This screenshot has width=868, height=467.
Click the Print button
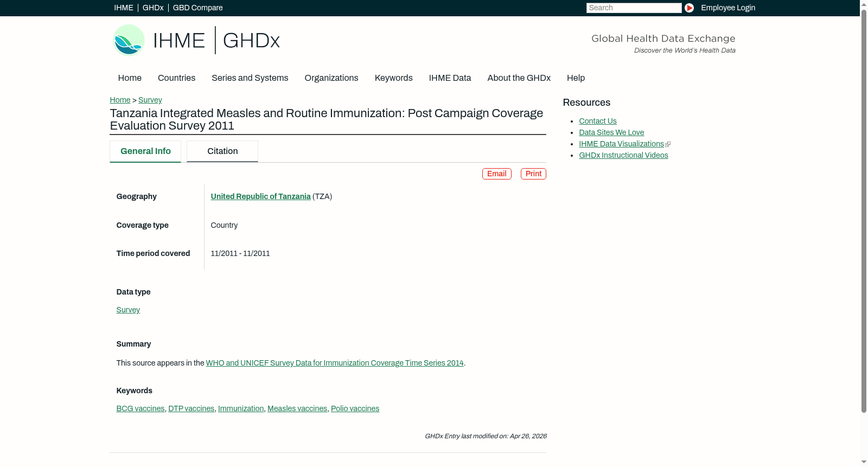click(x=533, y=174)
